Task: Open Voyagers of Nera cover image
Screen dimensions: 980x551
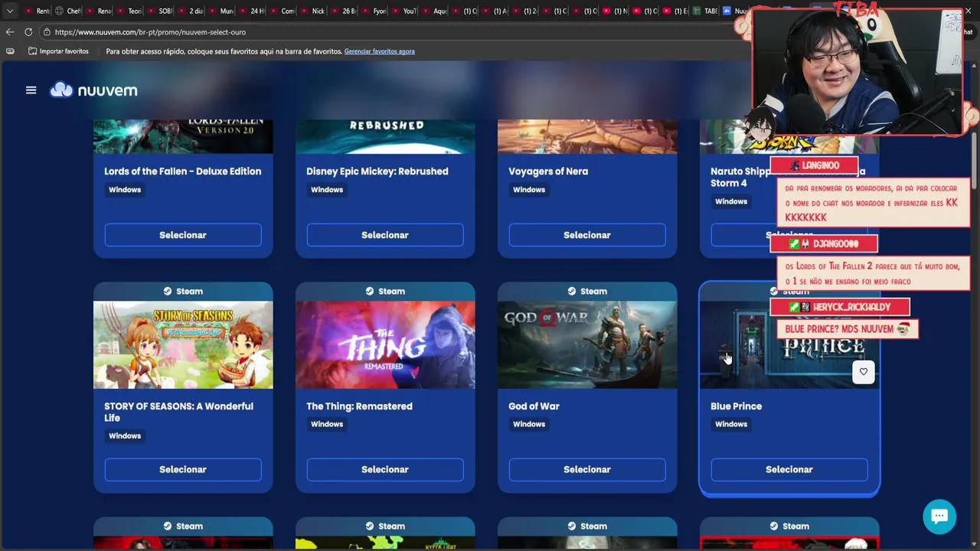Action: pos(587,136)
